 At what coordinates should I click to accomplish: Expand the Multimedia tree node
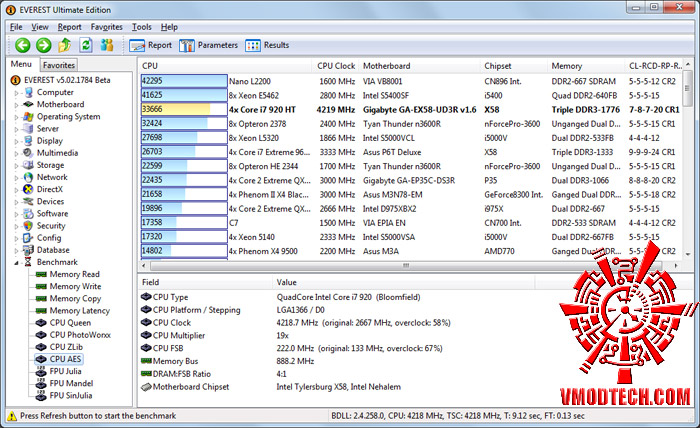(17, 153)
